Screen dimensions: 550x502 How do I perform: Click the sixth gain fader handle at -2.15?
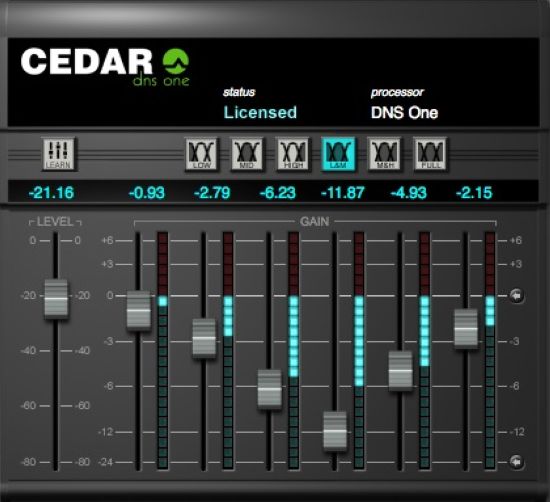click(466, 329)
